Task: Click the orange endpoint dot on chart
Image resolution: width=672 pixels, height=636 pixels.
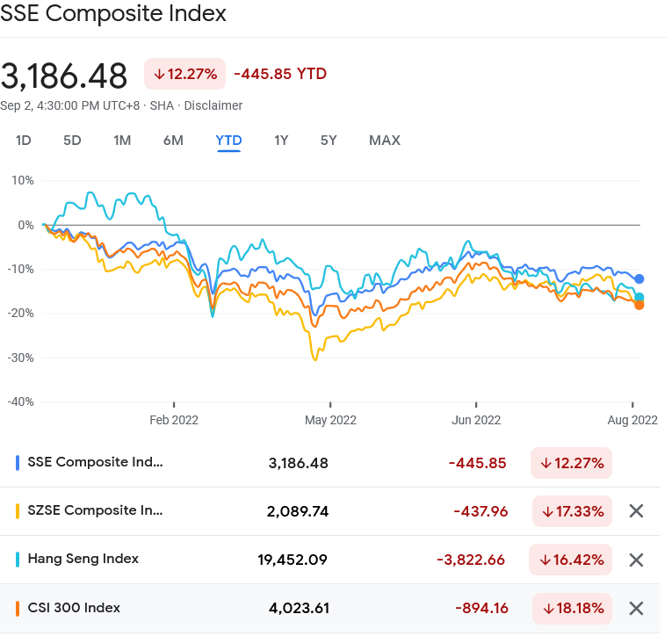Action: click(x=639, y=305)
